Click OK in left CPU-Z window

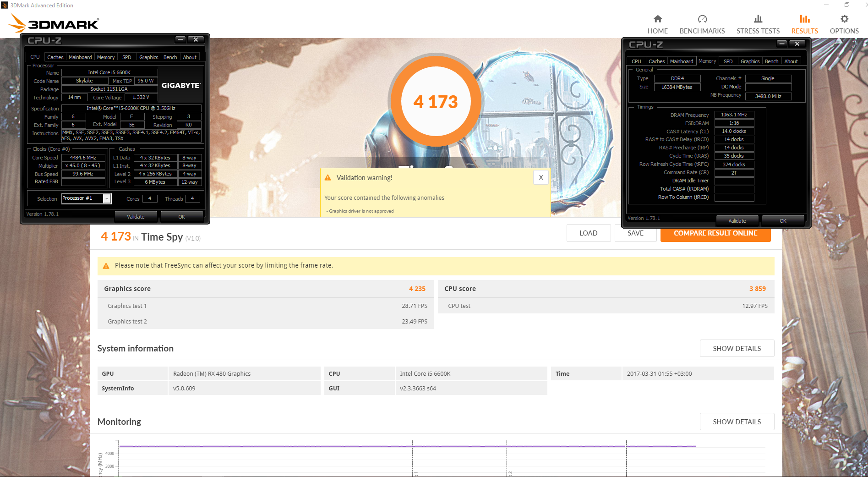click(182, 217)
